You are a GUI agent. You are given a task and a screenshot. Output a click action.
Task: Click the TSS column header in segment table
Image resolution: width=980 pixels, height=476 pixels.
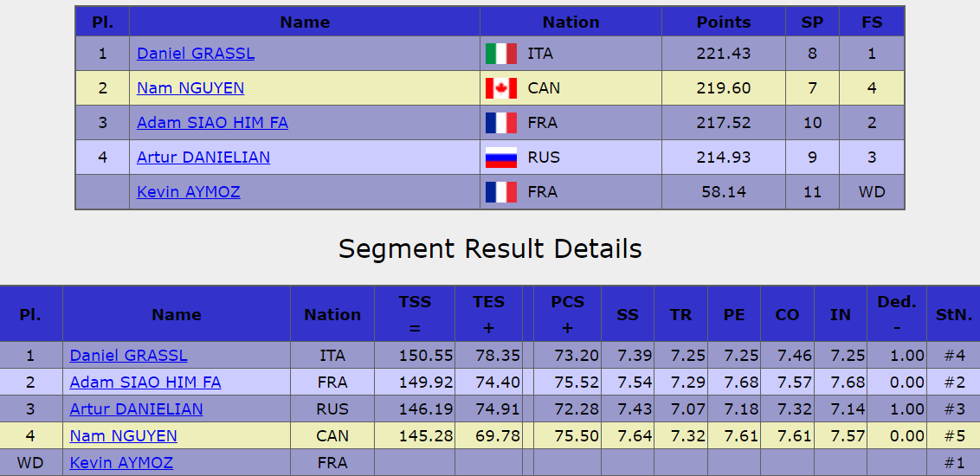click(415, 314)
